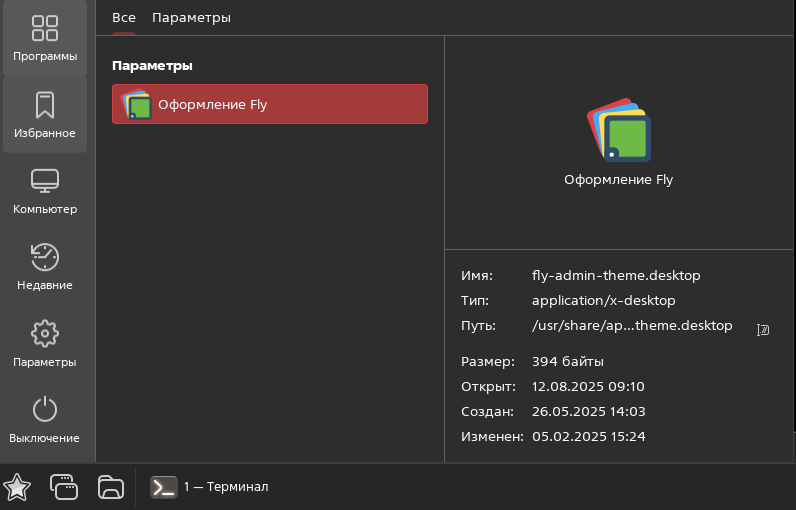Screen dimensions: 796x510
Task: Switch to the Параметры tab at top
Action: click(191, 18)
